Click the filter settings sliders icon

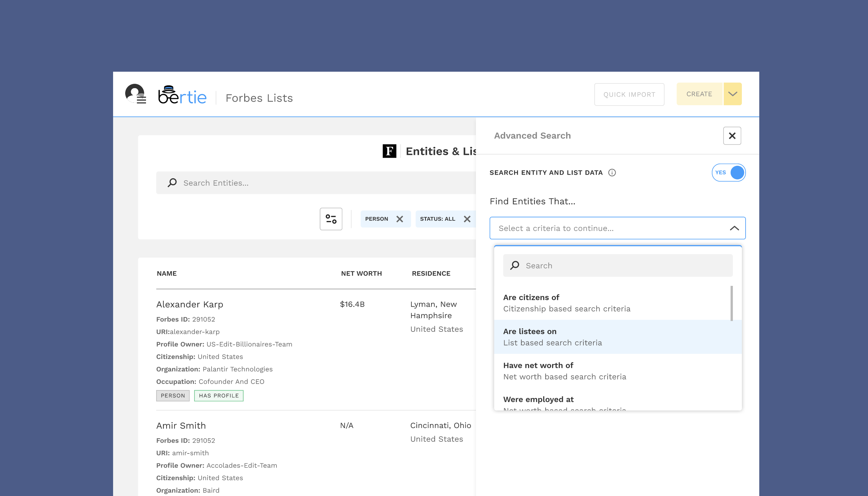click(x=330, y=219)
